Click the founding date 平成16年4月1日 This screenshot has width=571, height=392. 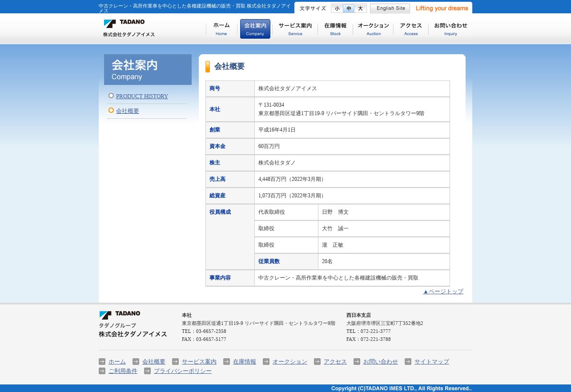point(277,130)
